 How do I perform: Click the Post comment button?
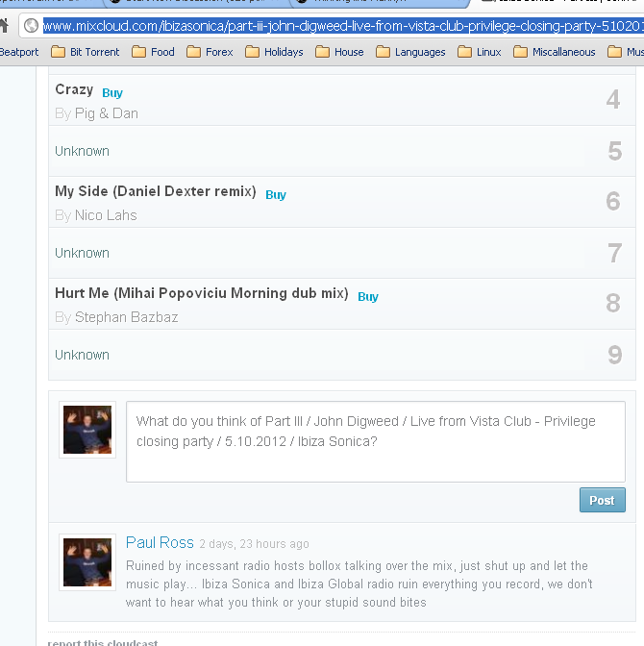[x=603, y=500]
